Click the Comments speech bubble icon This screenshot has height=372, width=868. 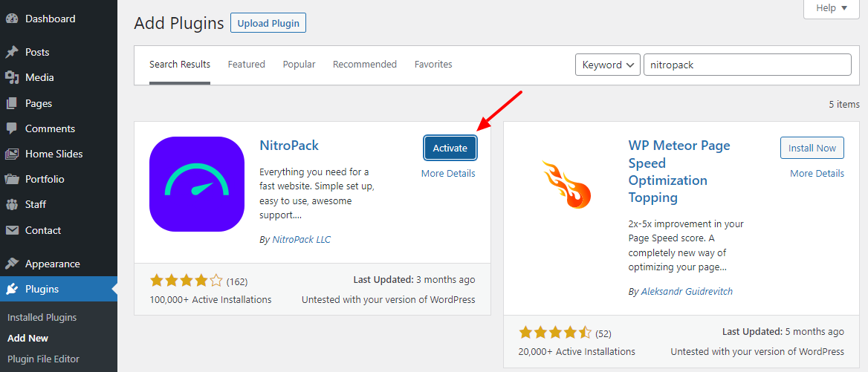[x=12, y=128]
